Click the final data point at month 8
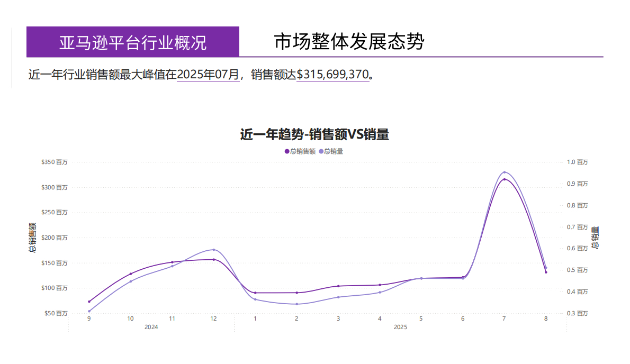This screenshot has height=364, width=630. point(545,273)
